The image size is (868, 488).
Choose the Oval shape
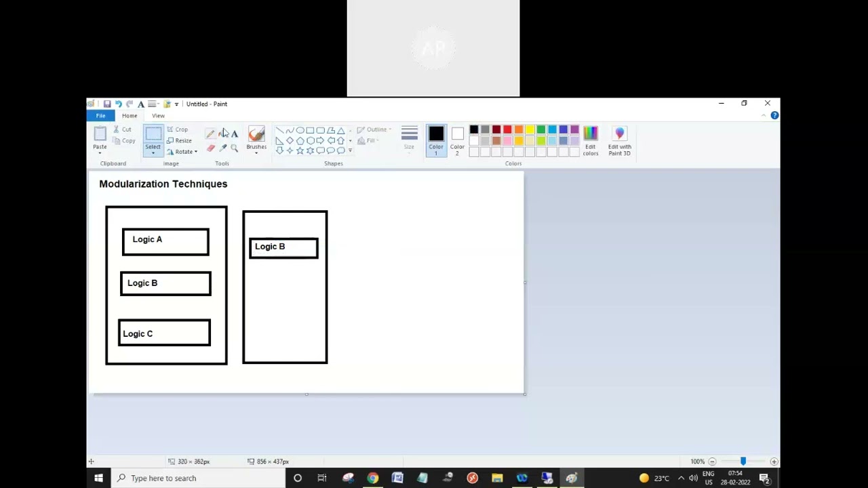(x=300, y=130)
